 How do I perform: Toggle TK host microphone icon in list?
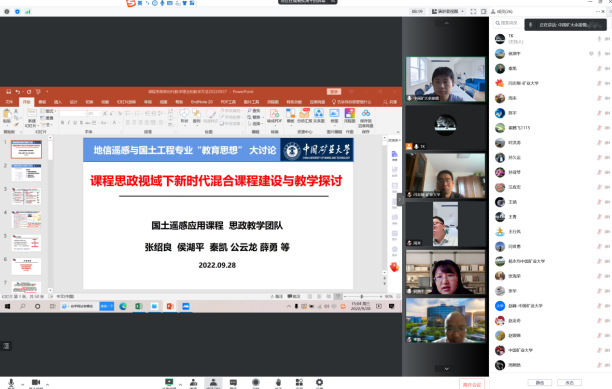click(x=599, y=39)
